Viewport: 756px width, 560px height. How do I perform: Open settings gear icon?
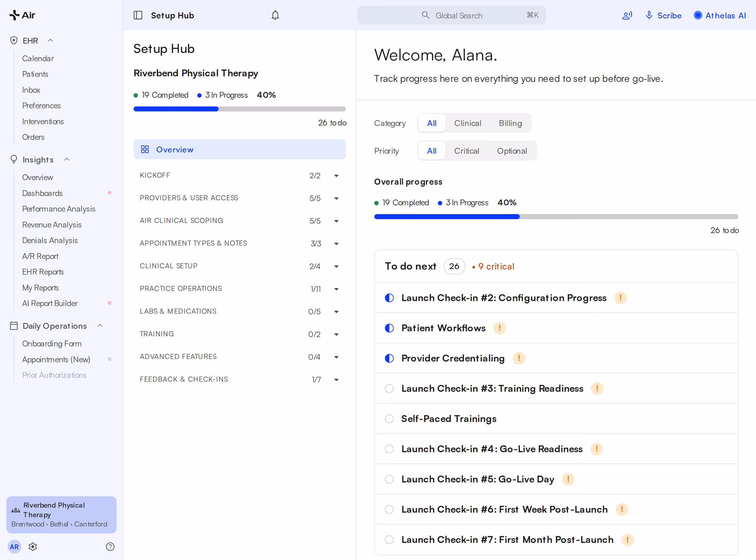pyautogui.click(x=33, y=546)
